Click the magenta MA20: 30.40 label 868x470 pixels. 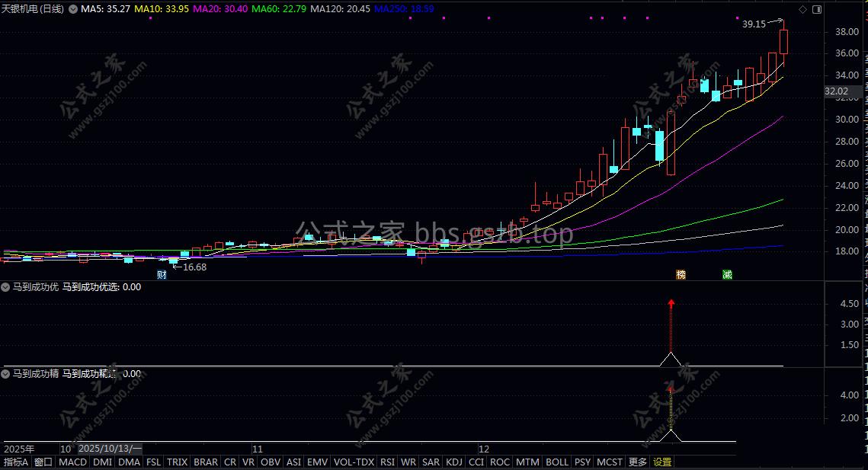pyautogui.click(x=220, y=9)
